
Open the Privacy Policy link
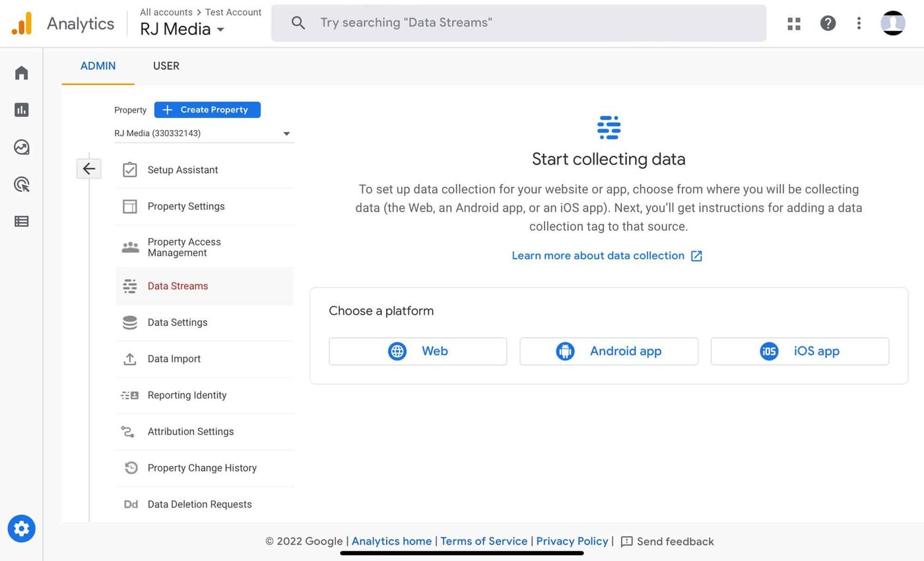[572, 541]
